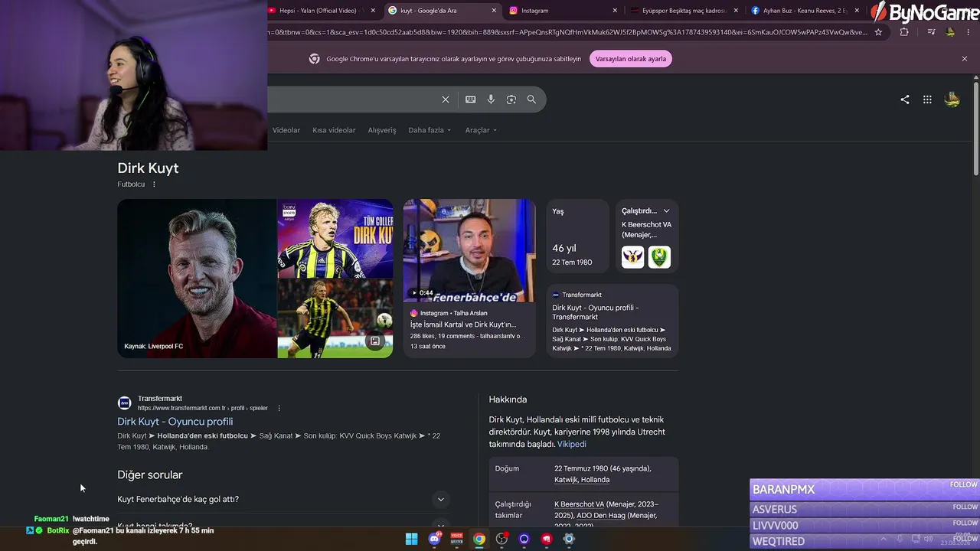Bookmark this page with the star

click(x=878, y=32)
